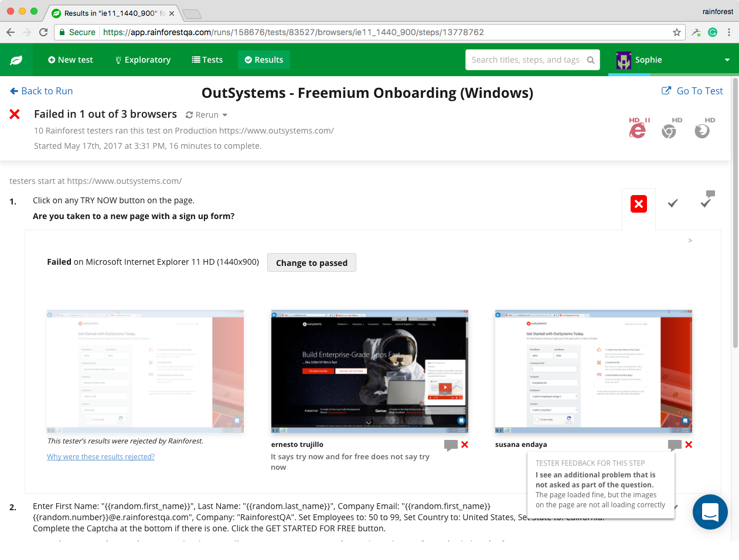Click the search magnifier icon
This screenshot has width=739, height=560.
click(591, 60)
